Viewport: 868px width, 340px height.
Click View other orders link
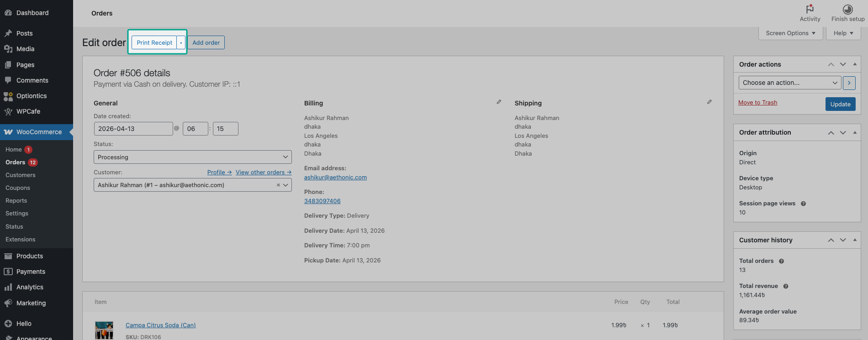[x=264, y=172]
